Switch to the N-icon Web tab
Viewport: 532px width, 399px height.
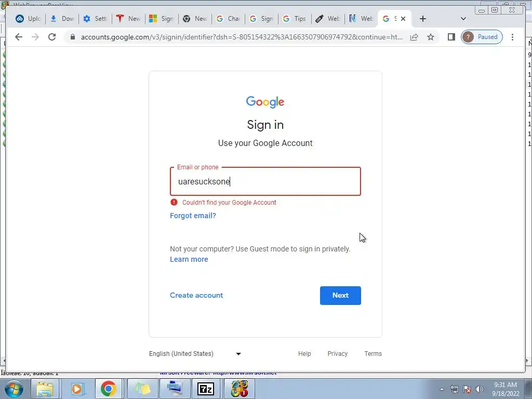pyautogui.click(x=362, y=19)
